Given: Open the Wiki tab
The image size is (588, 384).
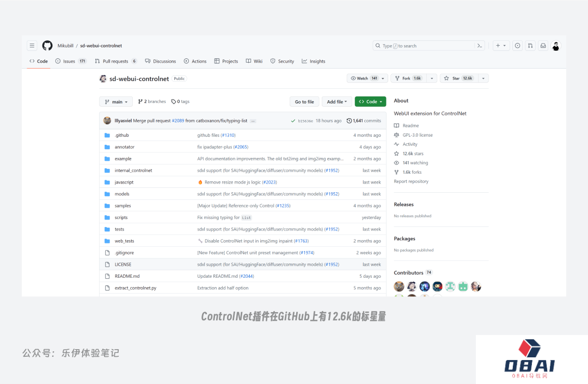Looking at the screenshot, I should tap(254, 61).
